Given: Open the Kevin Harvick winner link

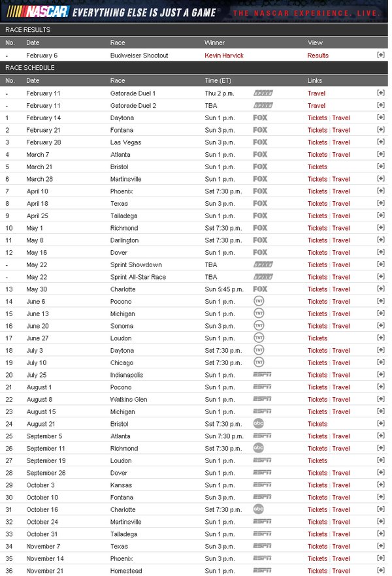Looking at the screenshot, I should [223, 56].
